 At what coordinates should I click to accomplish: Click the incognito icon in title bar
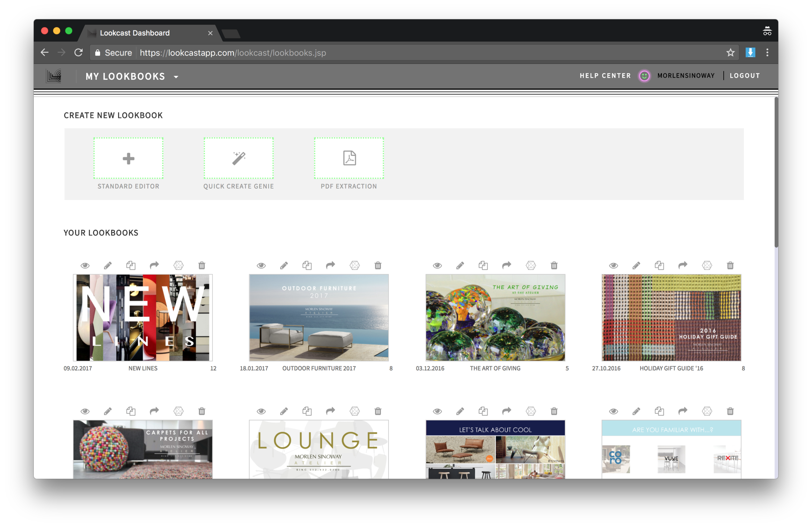[767, 31]
